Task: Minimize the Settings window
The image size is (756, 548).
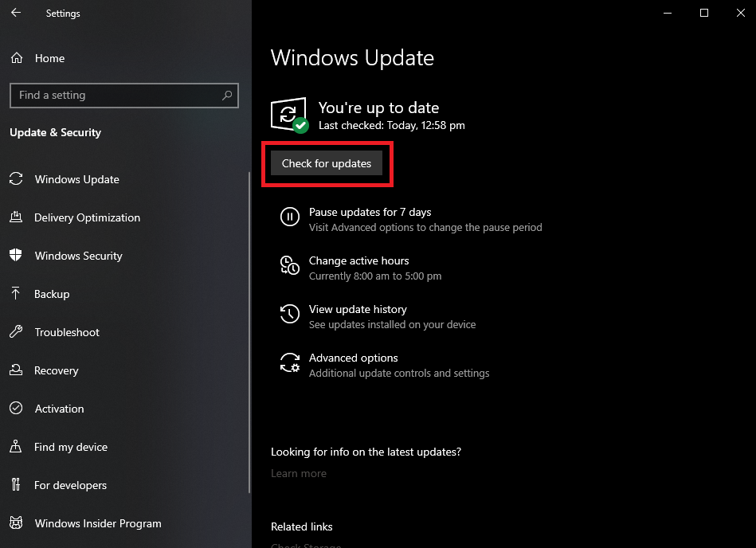Action: [668, 13]
